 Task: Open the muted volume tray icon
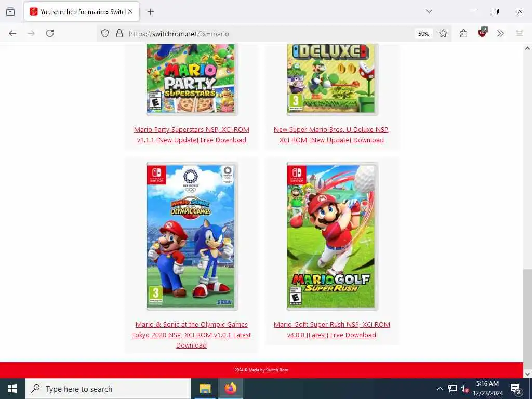pos(464,389)
